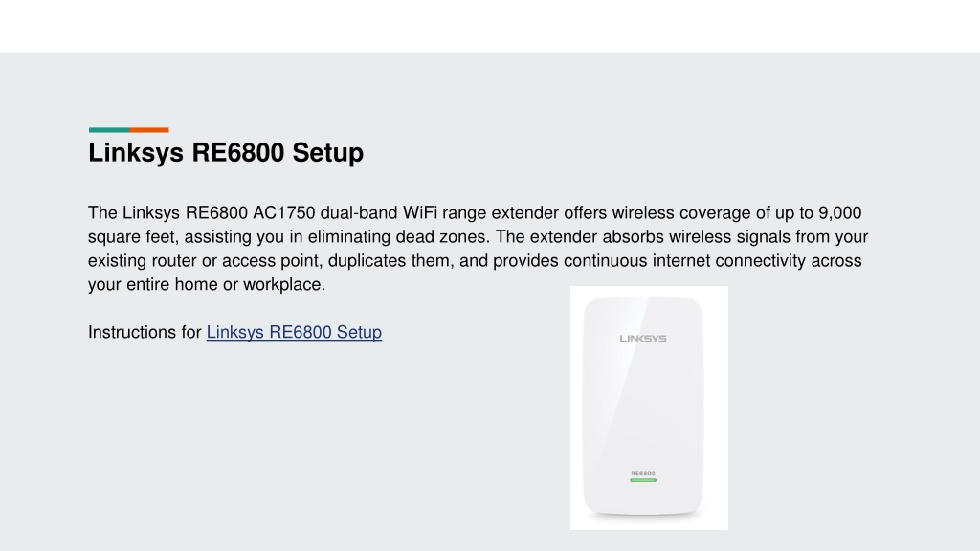Click the orange segment of the accent bar
The width and height of the screenshot is (980, 551).
[148, 130]
